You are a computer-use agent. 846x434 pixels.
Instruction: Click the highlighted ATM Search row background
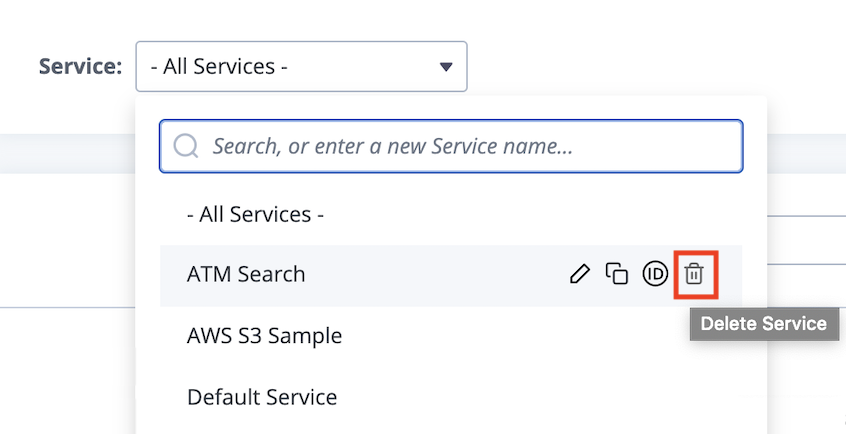tap(432, 276)
